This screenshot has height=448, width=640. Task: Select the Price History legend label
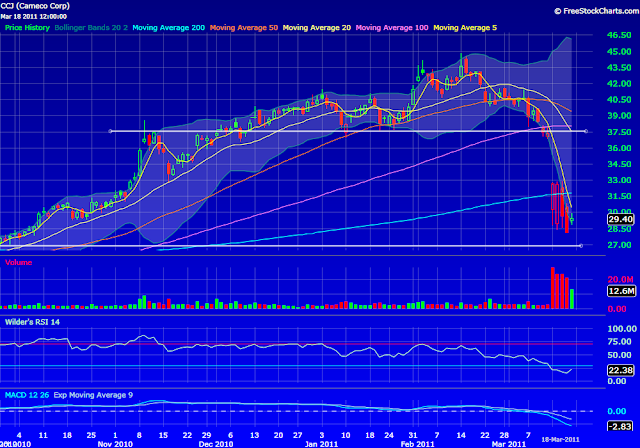click(x=27, y=28)
